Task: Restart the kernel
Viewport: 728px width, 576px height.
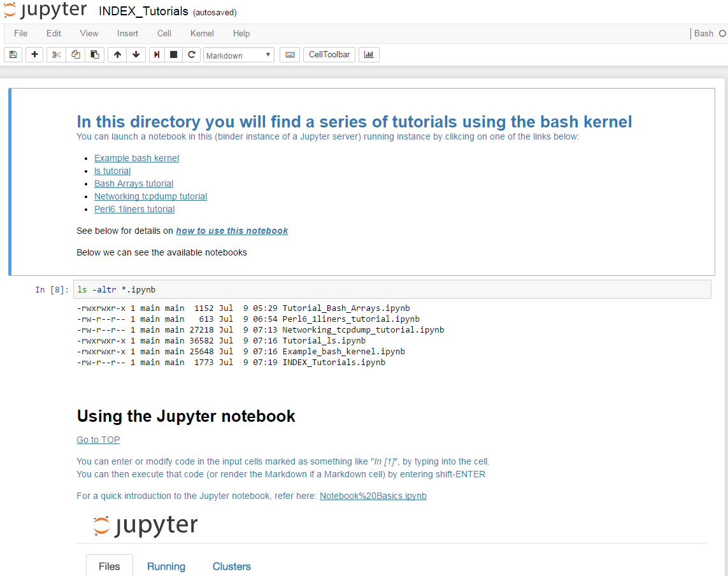Action: (191, 54)
